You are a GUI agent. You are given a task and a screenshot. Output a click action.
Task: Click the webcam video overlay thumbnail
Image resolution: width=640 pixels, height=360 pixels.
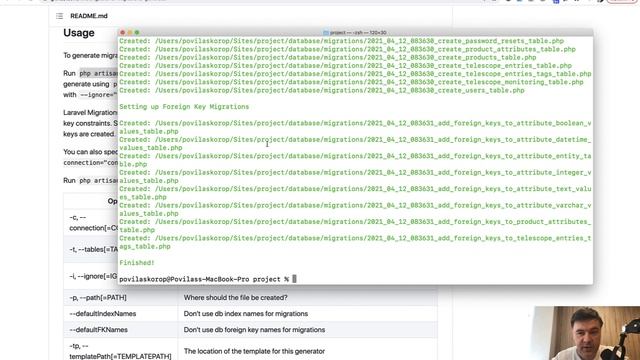(x=587, y=333)
